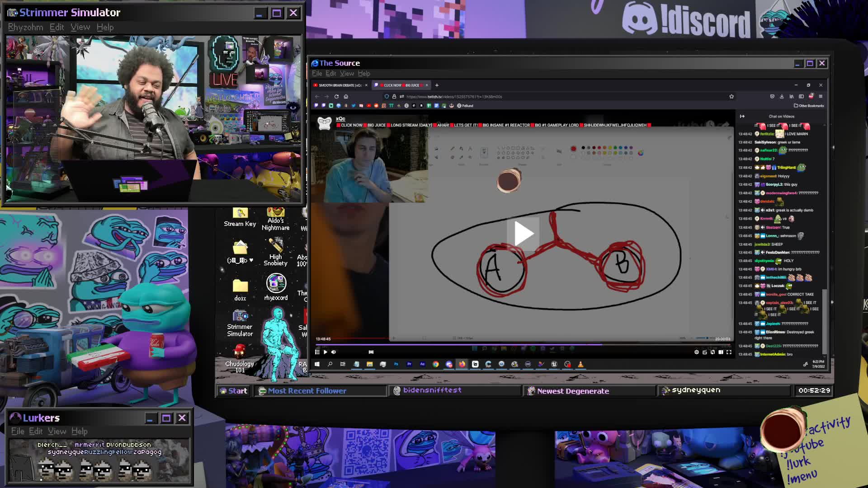The image size is (868, 488).
Task: Open the Strimmer Simulator desktop shortcut
Action: (240, 323)
